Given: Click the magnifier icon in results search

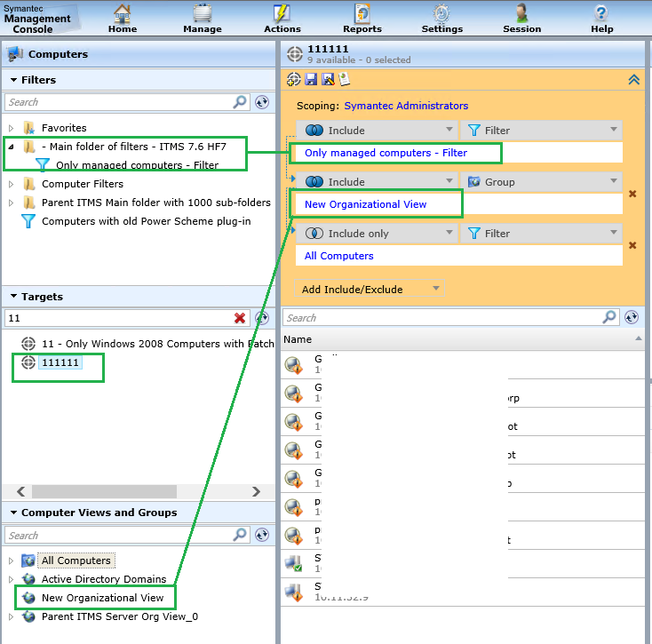Looking at the screenshot, I should (x=609, y=317).
